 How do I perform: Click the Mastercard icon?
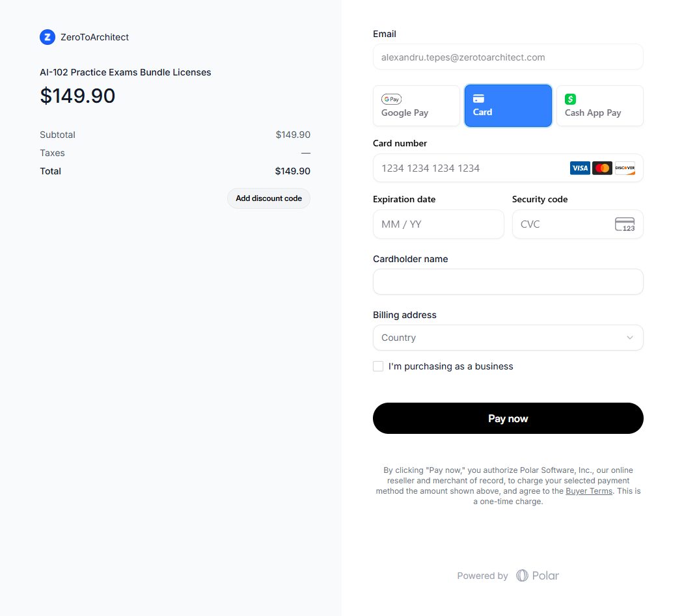point(602,168)
